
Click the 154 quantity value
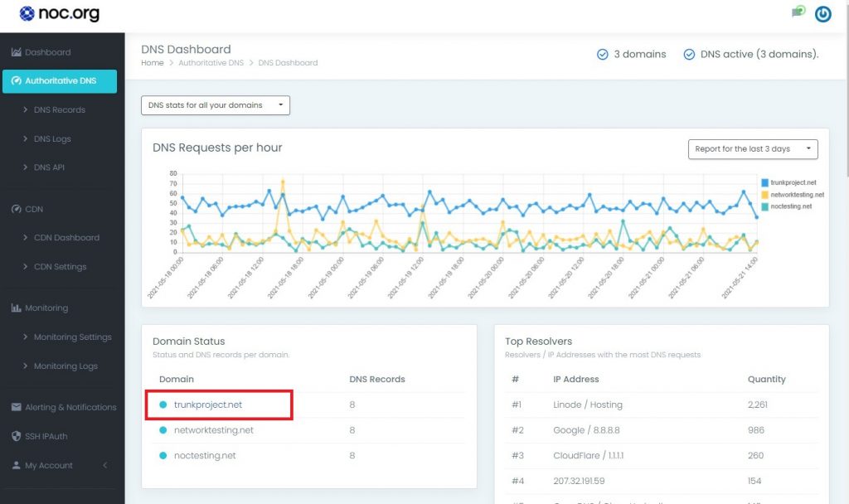tap(754, 481)
